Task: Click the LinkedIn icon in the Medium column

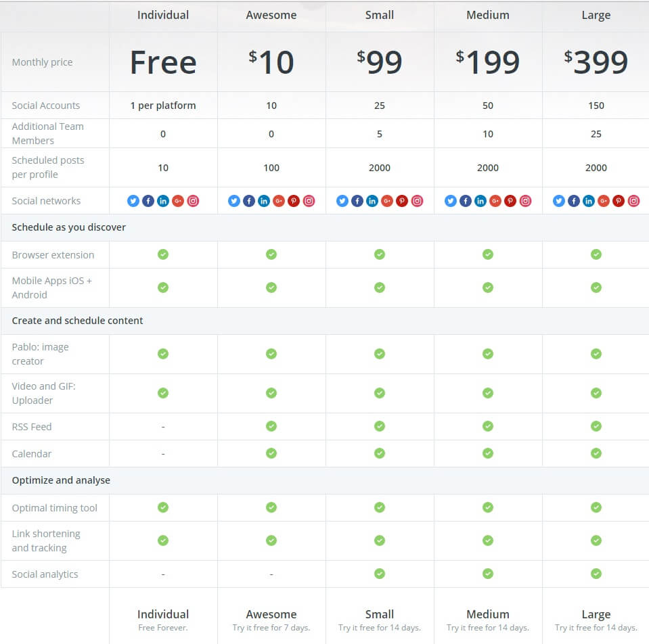Action: (x=480, y=201)
